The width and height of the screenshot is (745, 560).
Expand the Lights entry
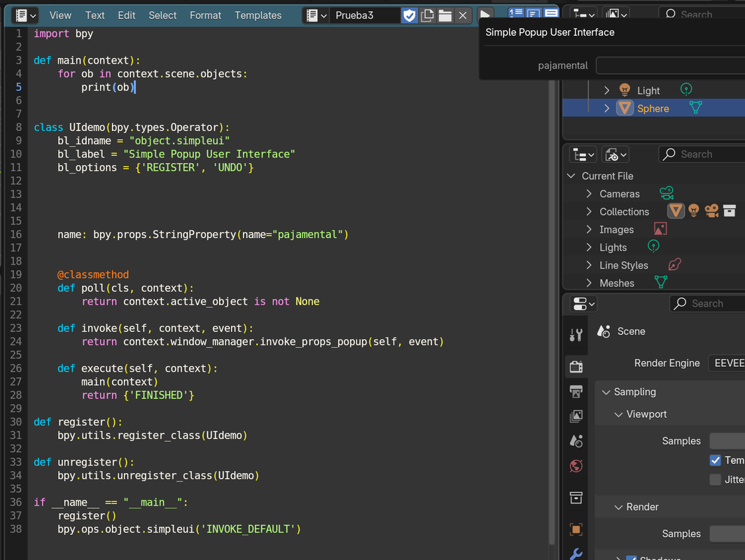pyautogui.click(x=589, y=248)
